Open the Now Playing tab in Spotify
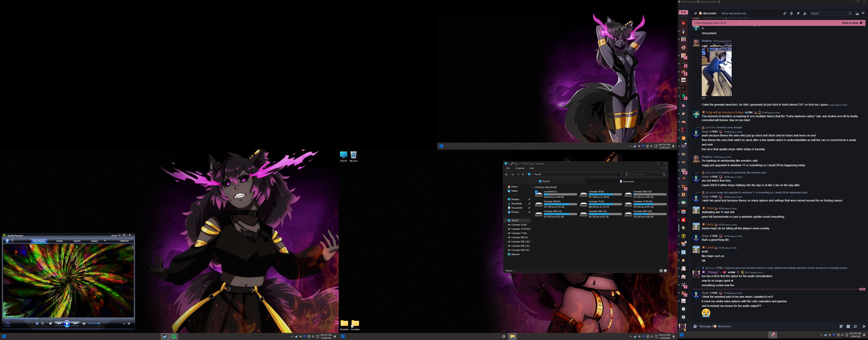Image resolution: width=868 pixels, height=340 pixels. [x=39, y=241]
